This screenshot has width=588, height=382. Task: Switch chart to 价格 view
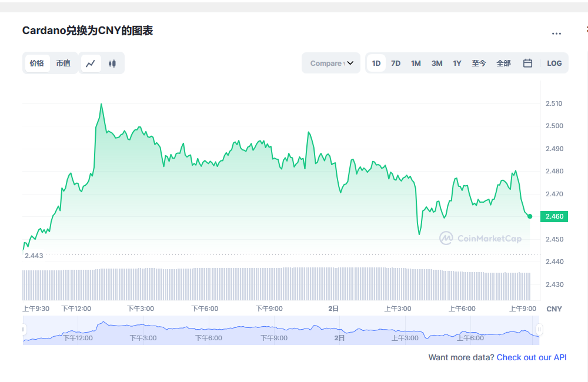(36, 63)
